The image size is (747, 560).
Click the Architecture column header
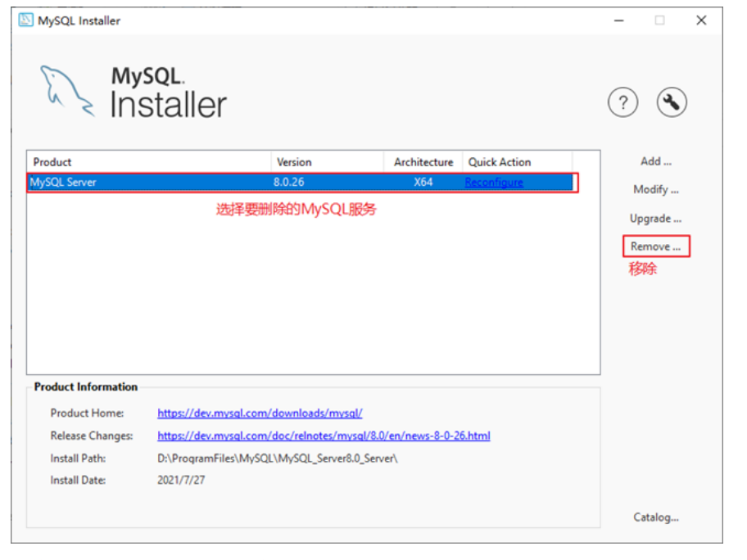pyautogui.click(x=423, y=162)
